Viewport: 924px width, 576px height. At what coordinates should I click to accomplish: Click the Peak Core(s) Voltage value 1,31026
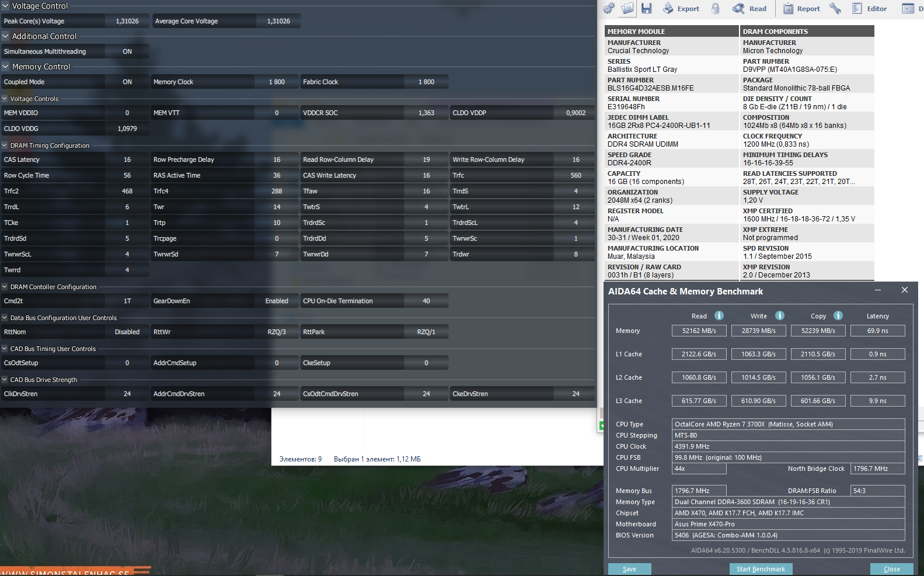tap(127, 21)
